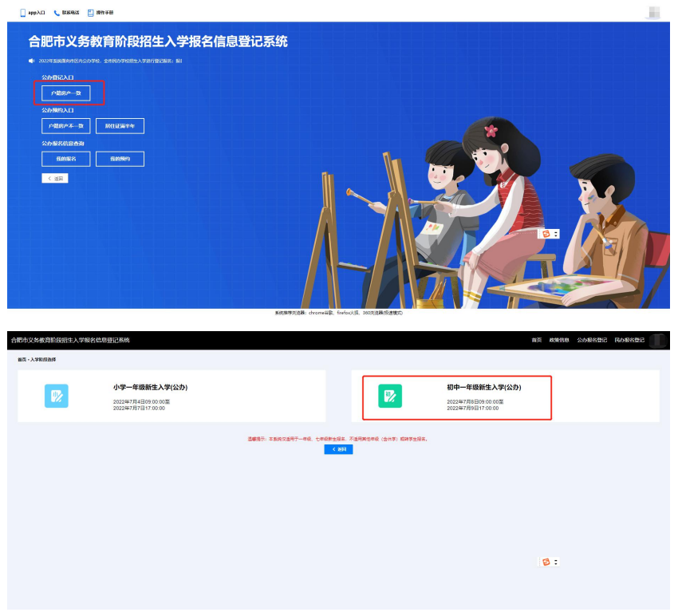The image size is (682, 616).
Task: Open 政策信息 in the navigation bar
Action: pos(559,341)
